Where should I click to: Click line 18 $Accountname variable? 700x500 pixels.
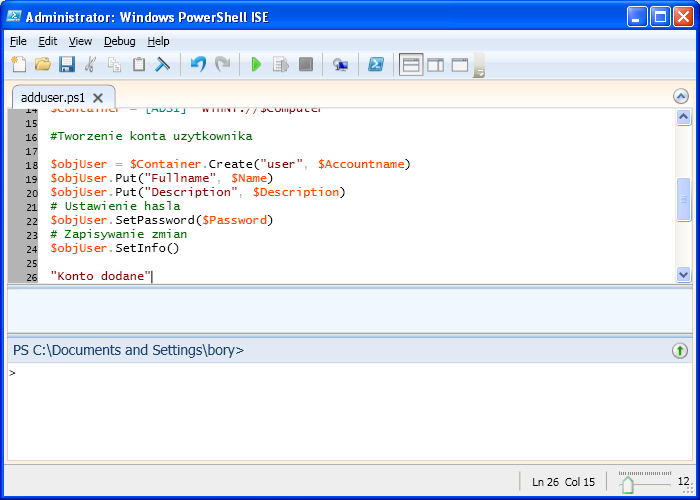[x=361, y=164]
